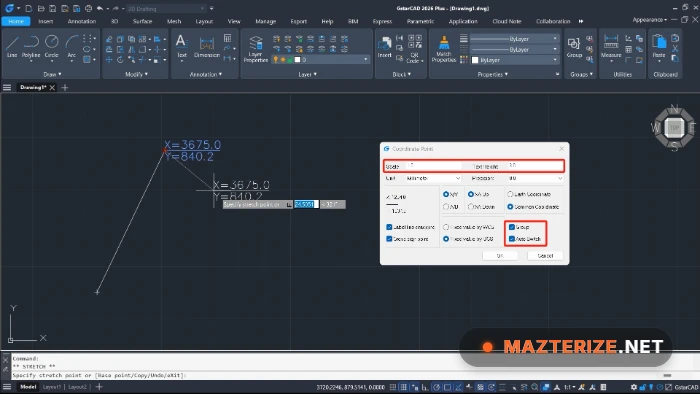Add a new drawing tab with plus

tap(65, 87)
